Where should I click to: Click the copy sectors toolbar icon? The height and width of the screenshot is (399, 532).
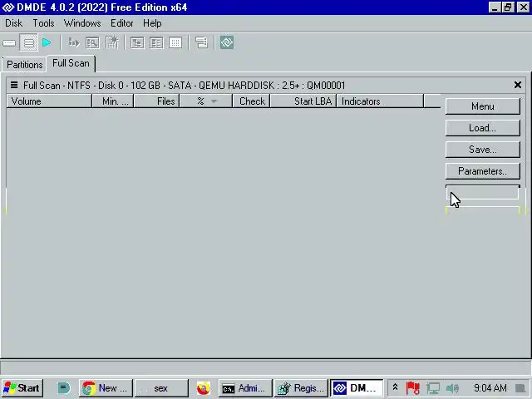74,42
